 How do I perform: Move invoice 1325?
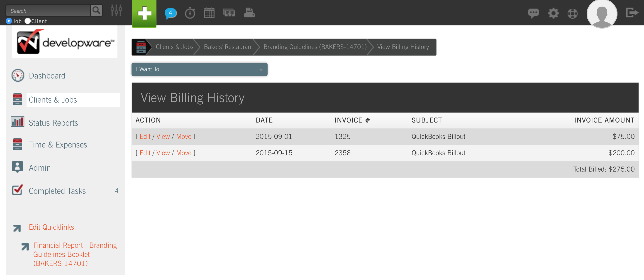(x=183, y=136)
